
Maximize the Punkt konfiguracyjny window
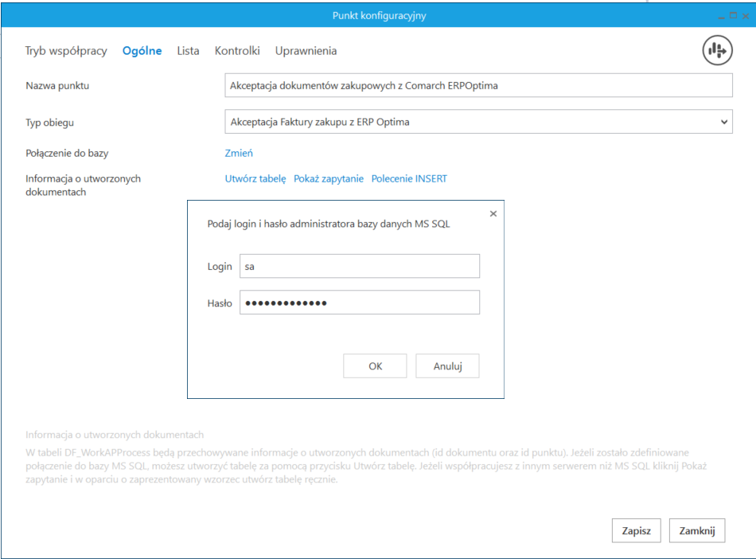click(x=732, y=15)
